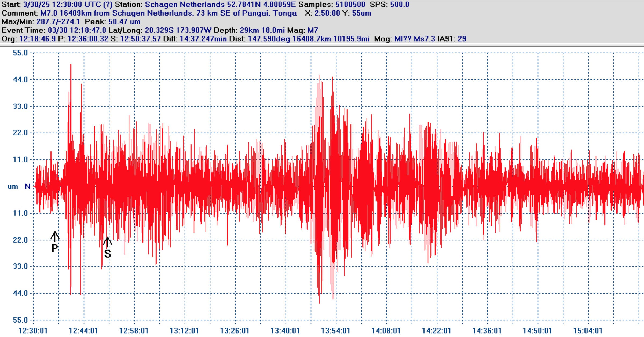
Task: Click the Diff value 14:37.247min
Action: point(203,39)
